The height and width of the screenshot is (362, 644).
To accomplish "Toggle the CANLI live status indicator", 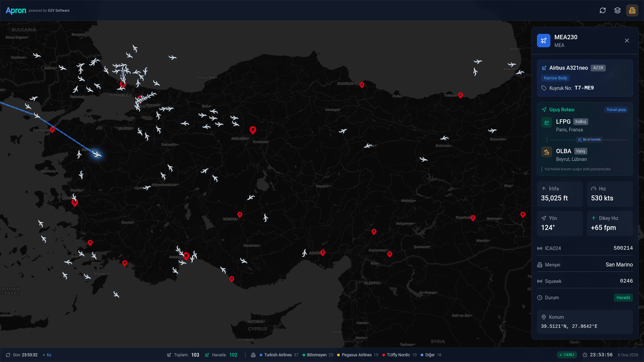I will point(567,355).
